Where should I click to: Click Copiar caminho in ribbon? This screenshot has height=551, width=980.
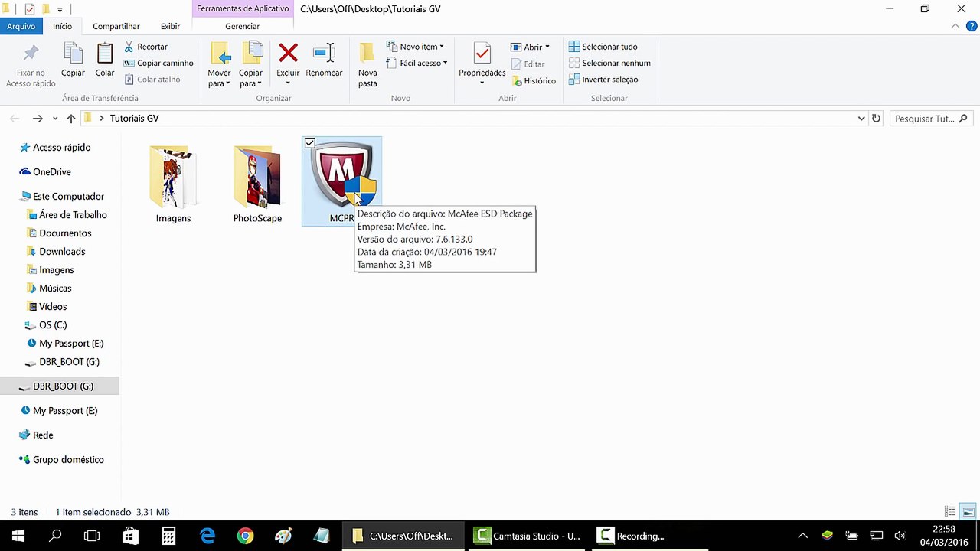(x=158, y=63)
